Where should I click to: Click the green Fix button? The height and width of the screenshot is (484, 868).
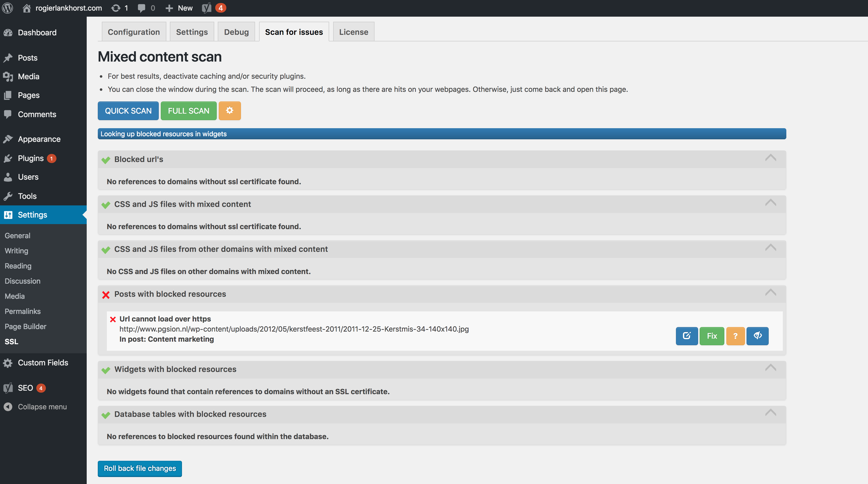tap(712, 336)
